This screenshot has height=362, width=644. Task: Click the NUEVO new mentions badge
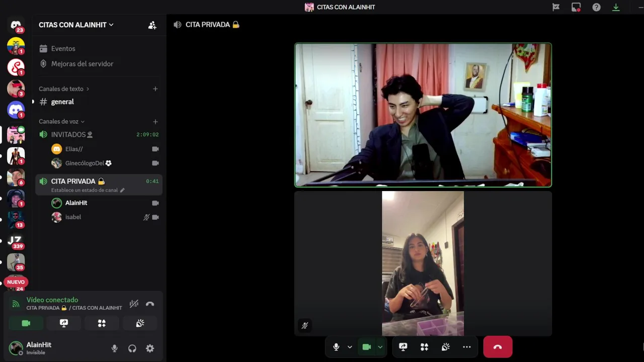click(x=16, y=282)
